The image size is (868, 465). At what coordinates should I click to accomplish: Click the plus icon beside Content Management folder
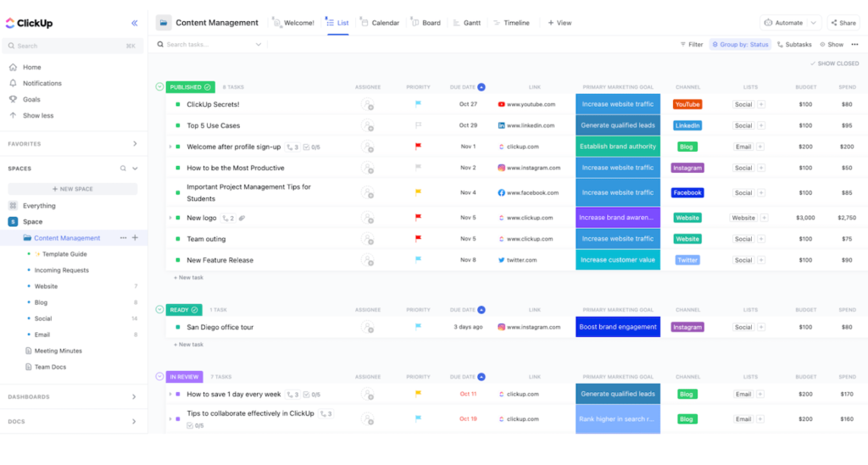[135, 238]
